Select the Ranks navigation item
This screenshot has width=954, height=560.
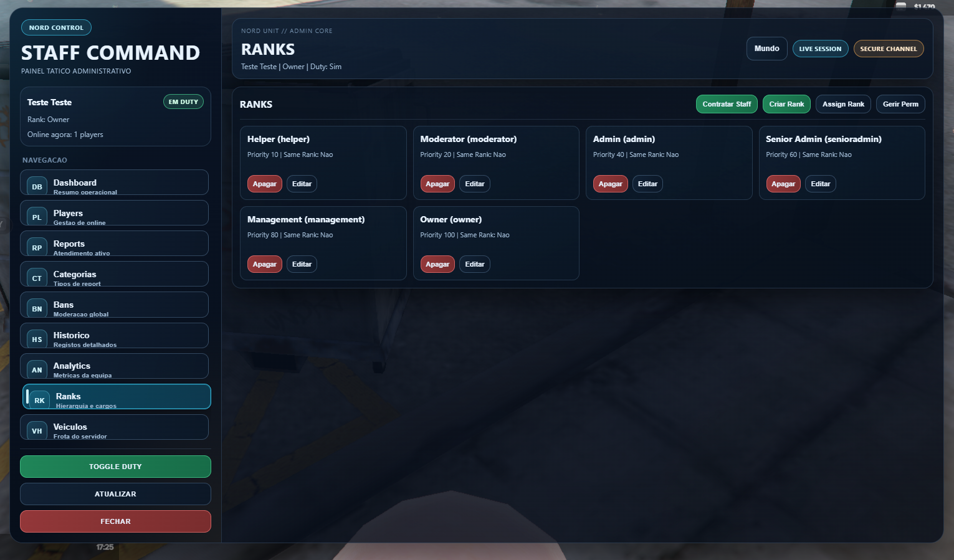(x=117, y=397)
